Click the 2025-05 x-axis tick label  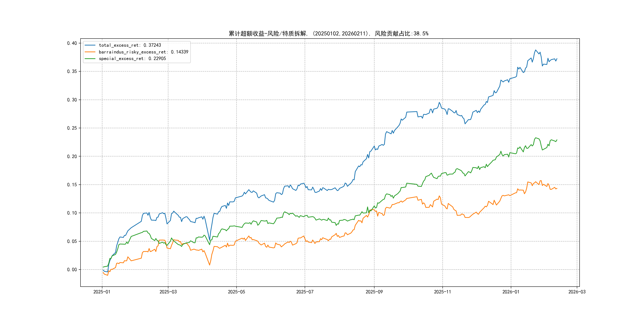(236, 292)
